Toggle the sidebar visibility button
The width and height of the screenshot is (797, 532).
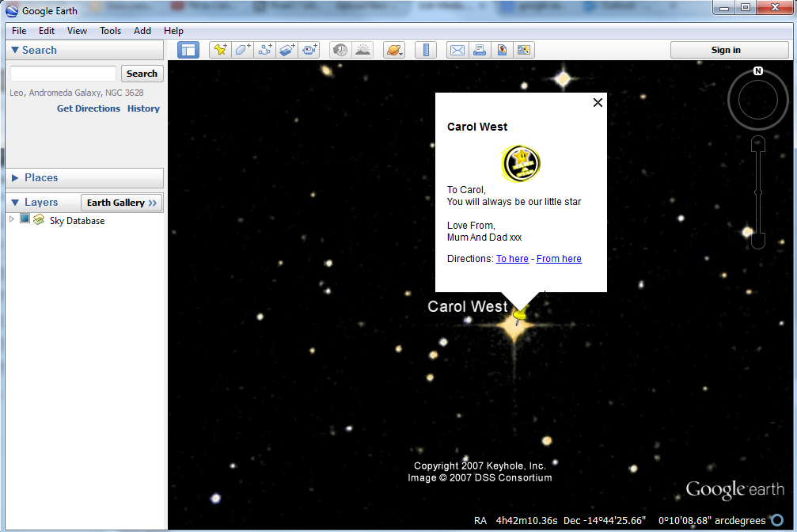pyautogui.click(x=188, y=50)
